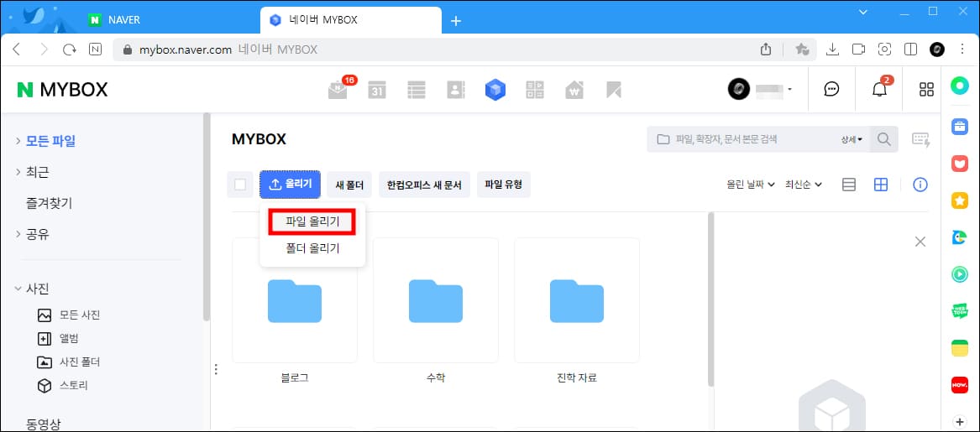This screenshot has width=980, height=432.
Task: Open the blue briefcase sidebar icon
Action: point(959,126)
